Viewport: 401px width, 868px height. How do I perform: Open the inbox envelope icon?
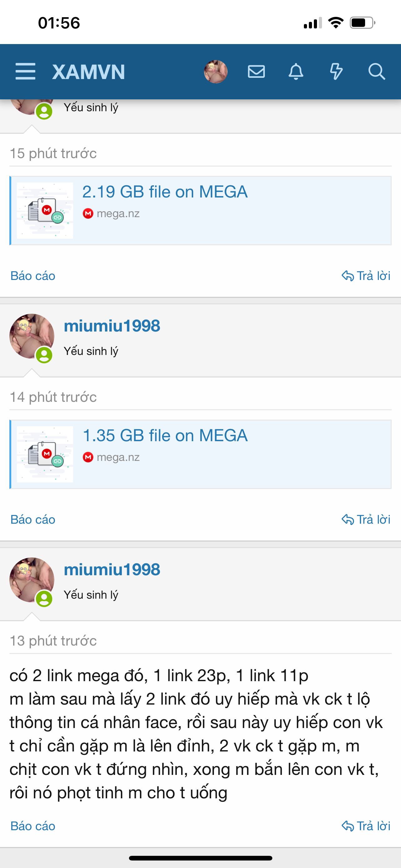pos(256,72)
